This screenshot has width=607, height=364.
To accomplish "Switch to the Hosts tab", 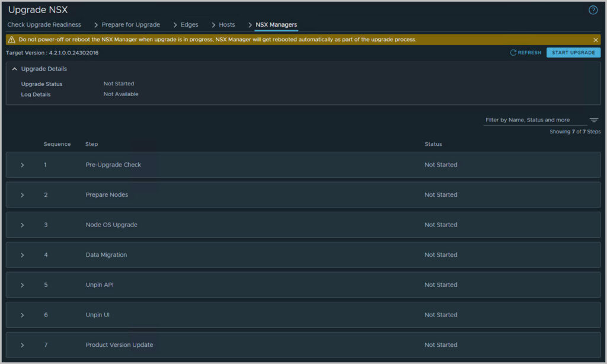I will (x=226, y=24).
